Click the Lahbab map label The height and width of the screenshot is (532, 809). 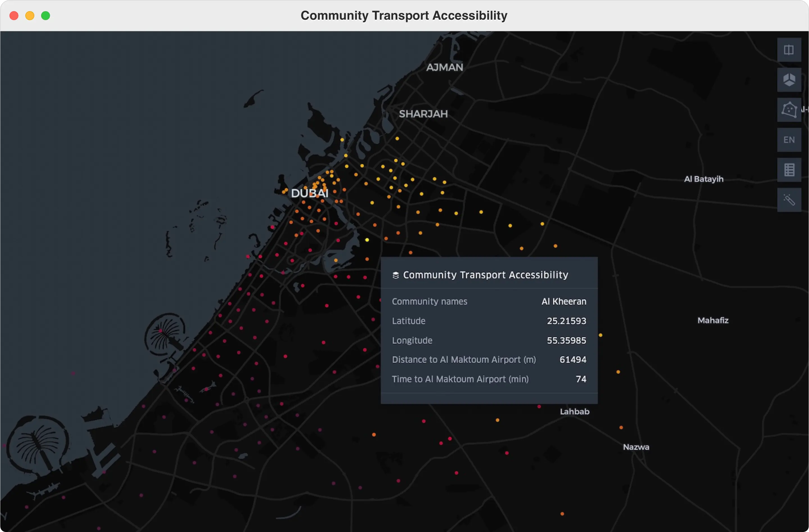574,411
